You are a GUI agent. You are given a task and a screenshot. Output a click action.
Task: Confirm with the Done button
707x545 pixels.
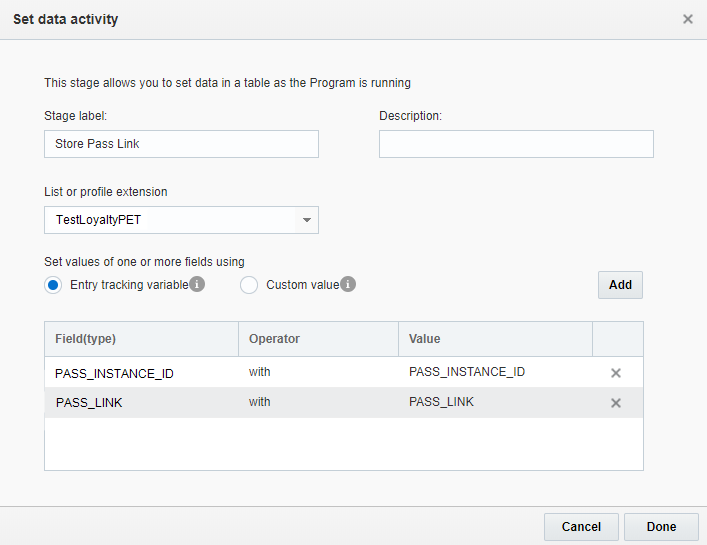pyautogui.click(x=661, y=527)
